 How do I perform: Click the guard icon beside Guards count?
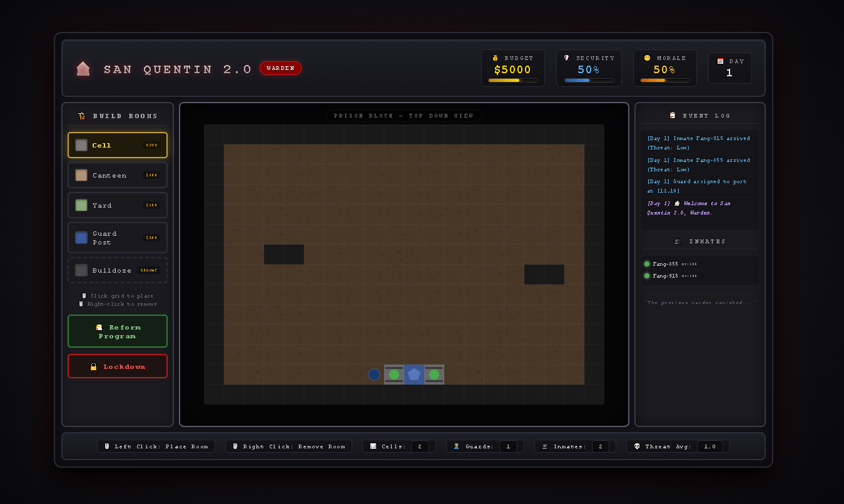click(x=457, y=446)
